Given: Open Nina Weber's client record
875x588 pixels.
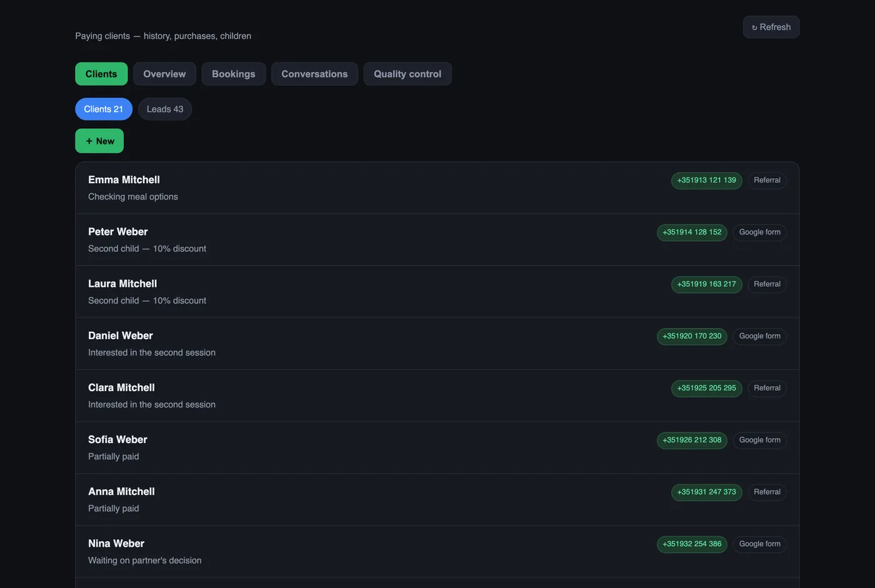Looking at the screenshot, I should click(437, 551).
